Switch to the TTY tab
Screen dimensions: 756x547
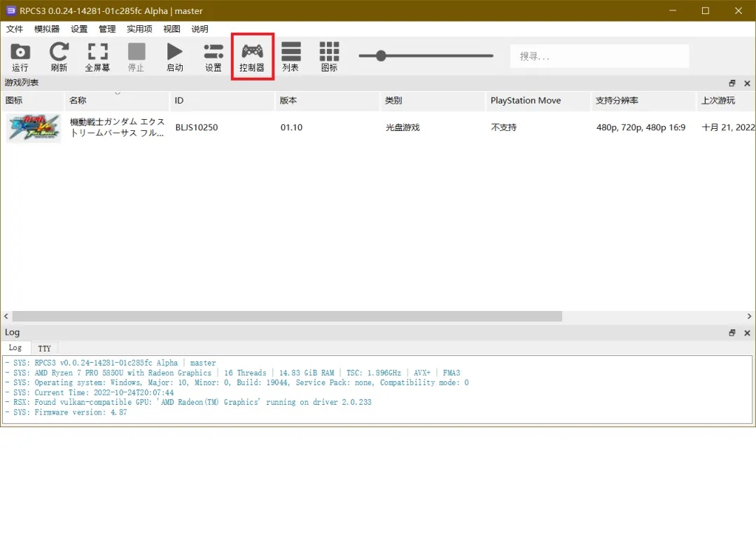[44, 348]
